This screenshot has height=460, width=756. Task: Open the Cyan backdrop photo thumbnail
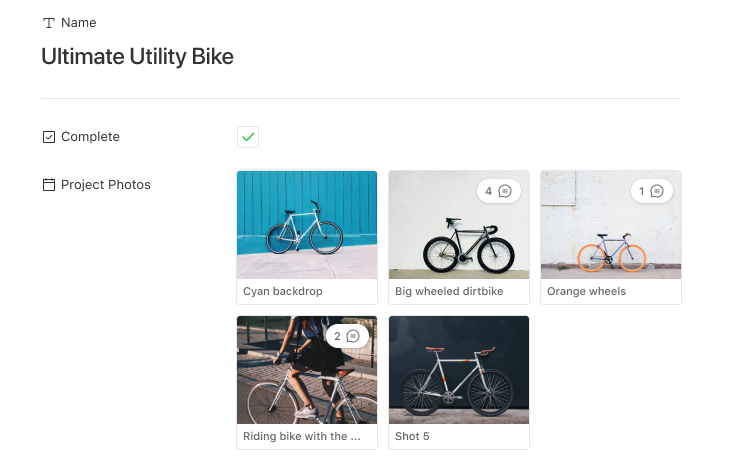[307, 225]
